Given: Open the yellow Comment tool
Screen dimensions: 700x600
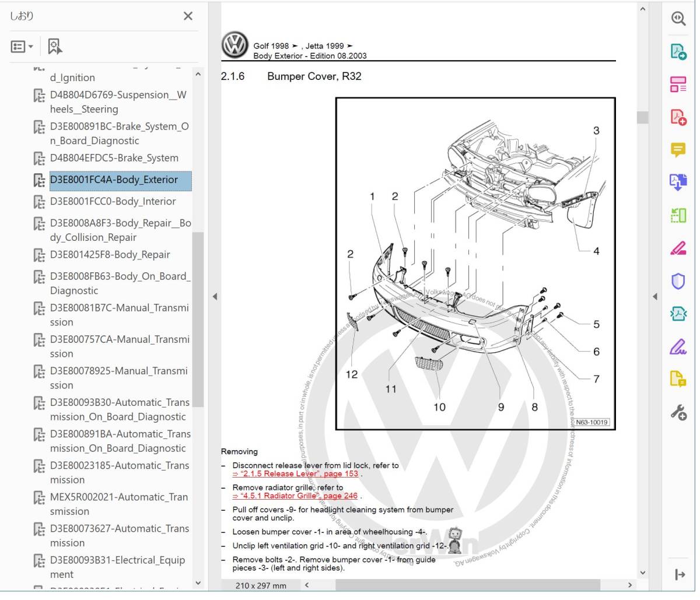Looking at the screenshot, I should [678, 150].
